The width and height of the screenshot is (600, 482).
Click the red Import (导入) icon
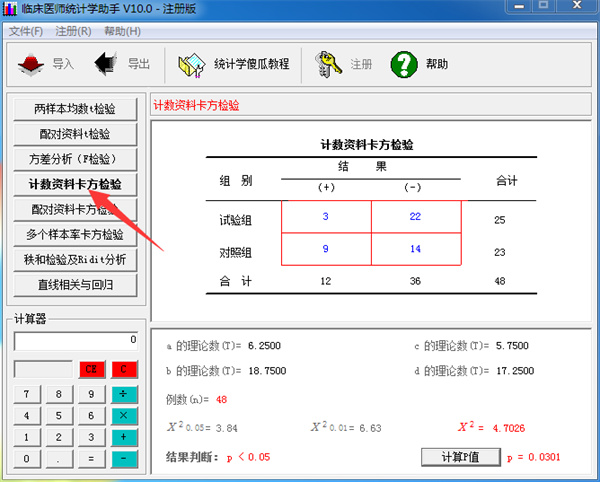coord(31,64)
